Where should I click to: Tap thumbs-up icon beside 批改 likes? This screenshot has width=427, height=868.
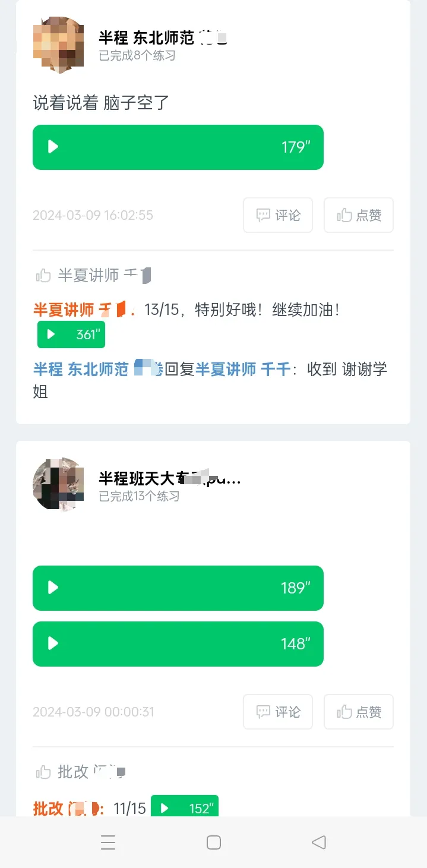pos(43,772)
